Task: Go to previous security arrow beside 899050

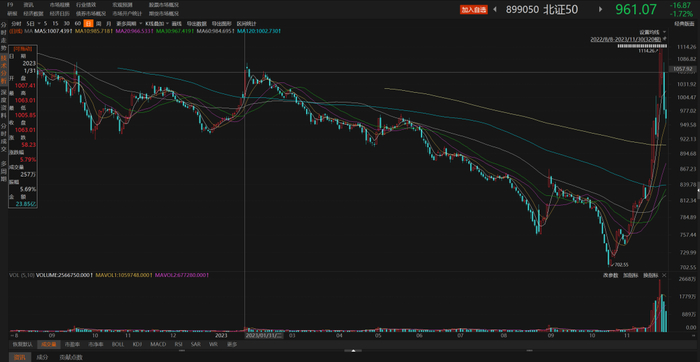Action: pos(495,9)
